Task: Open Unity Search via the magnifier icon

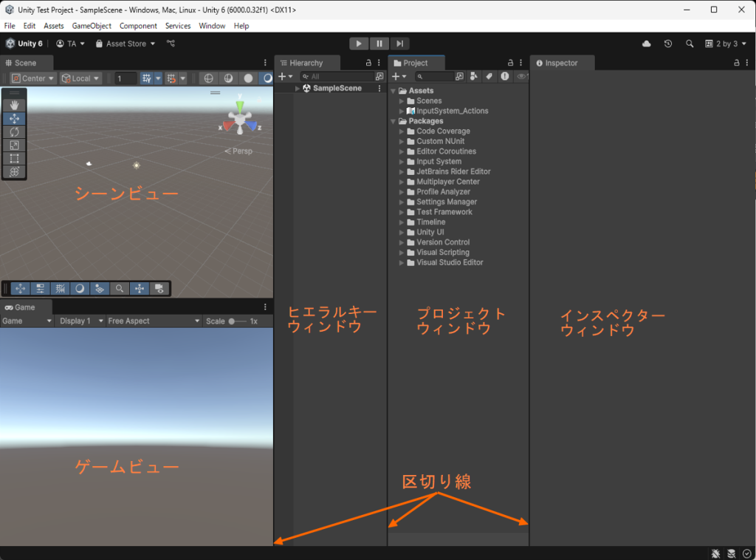Action: (690, 44)
